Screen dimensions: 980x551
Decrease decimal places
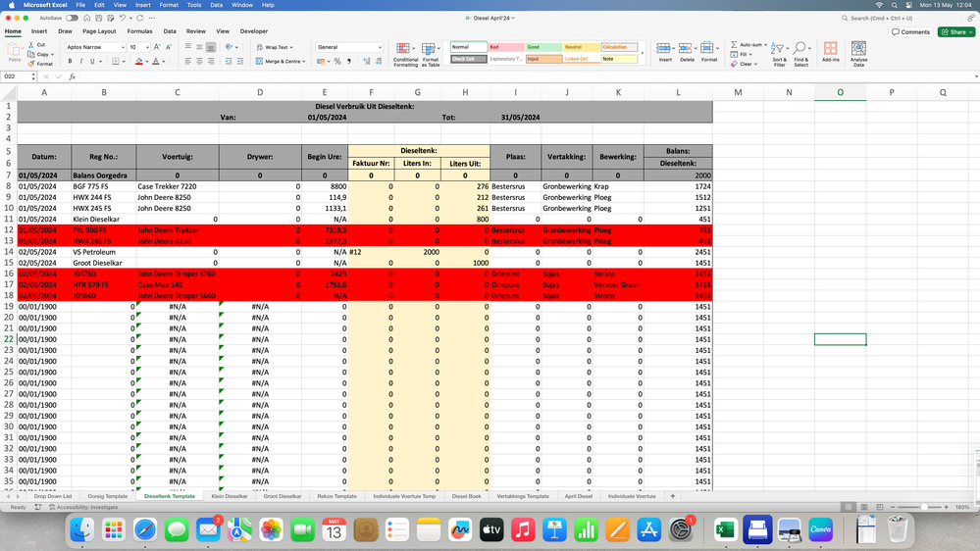378,61
